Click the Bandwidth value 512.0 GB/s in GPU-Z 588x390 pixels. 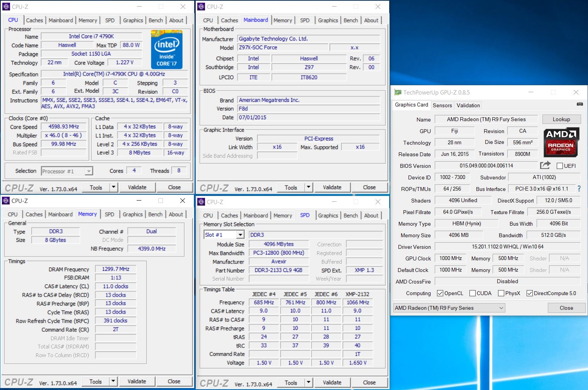click(x=553, y=235)
